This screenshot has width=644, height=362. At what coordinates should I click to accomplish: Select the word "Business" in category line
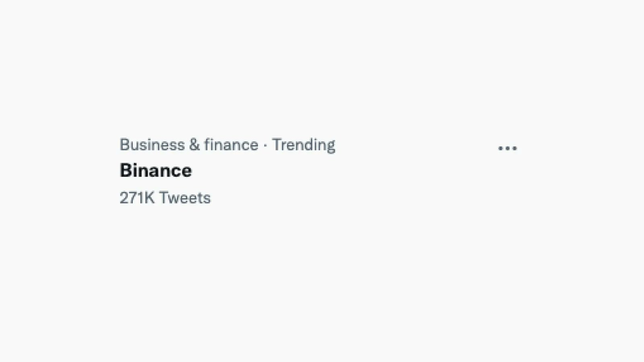coord(152,145)
